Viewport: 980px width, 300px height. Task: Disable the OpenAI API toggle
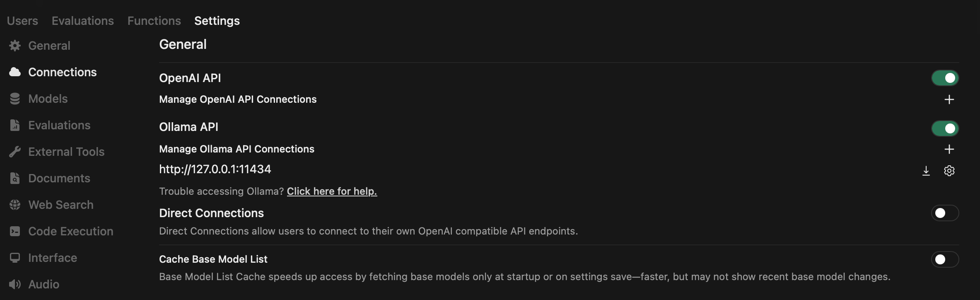click(944, 77)
